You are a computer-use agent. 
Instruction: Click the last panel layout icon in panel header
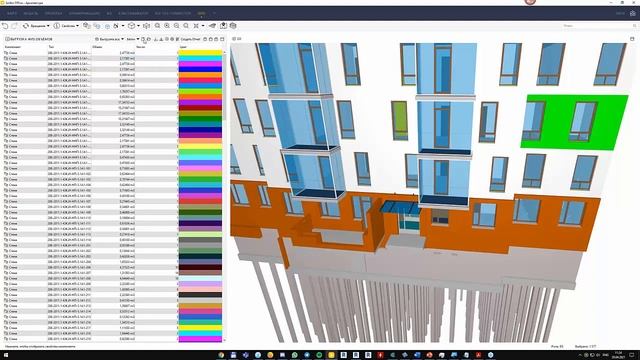(222, 39)
